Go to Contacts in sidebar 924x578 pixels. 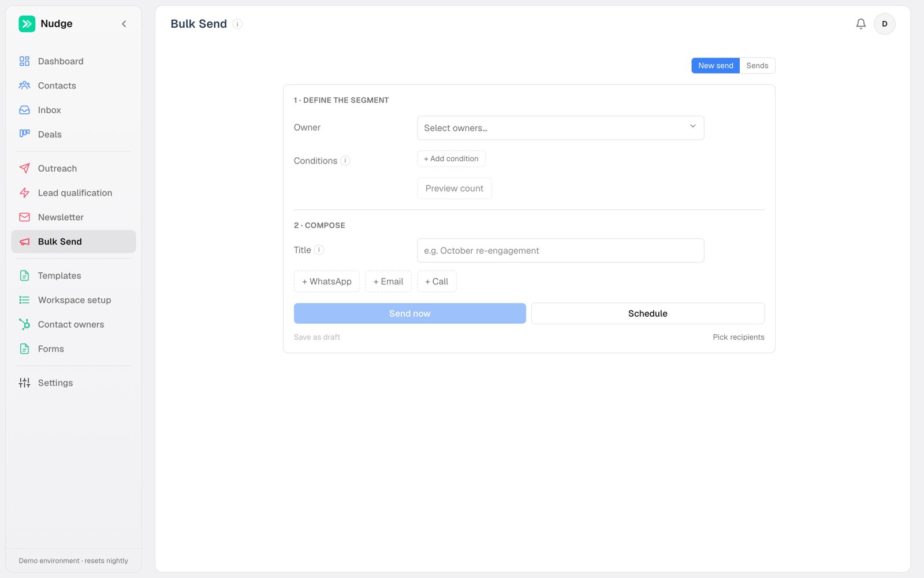click(x=73, y=86)
